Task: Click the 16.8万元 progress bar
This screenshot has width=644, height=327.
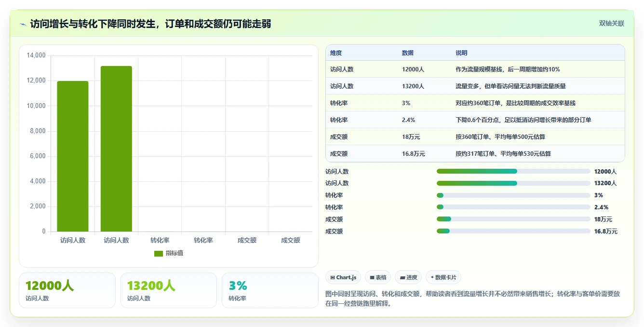Action: (513, 232)
